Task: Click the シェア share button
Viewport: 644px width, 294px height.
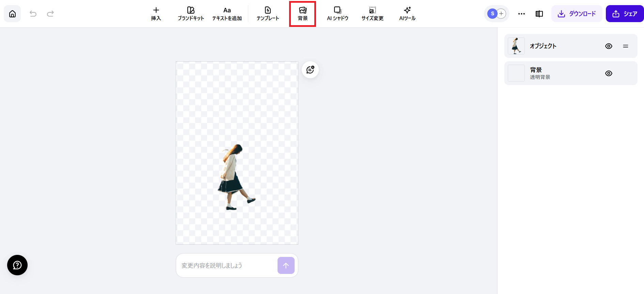Action: pyautogui.click(x=625, y=14)
